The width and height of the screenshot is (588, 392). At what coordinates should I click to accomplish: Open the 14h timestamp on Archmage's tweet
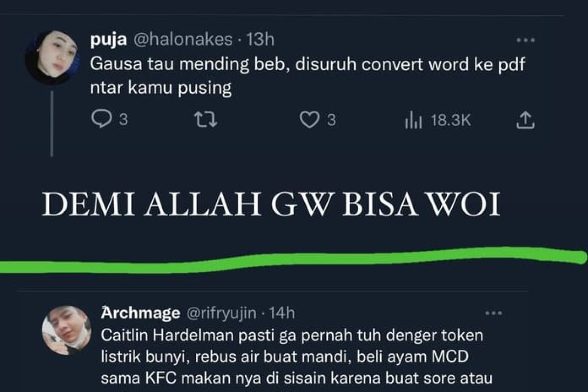(x=282, y=313)
